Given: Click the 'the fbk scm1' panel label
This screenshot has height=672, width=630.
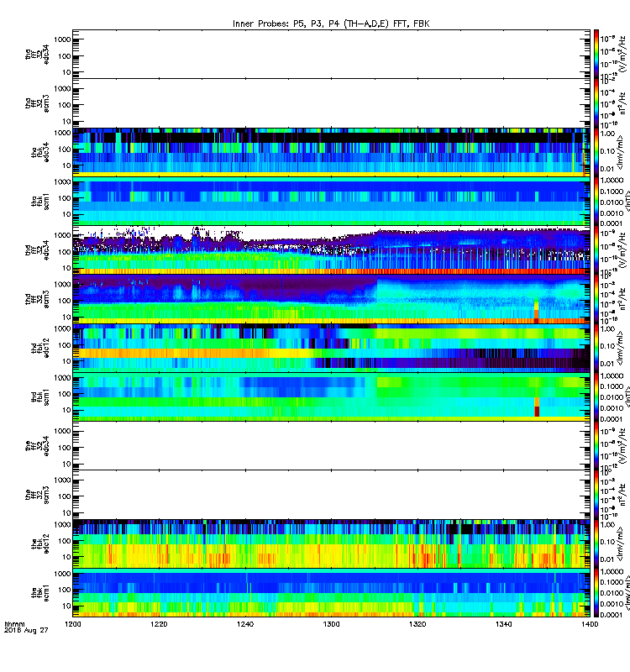Looking at the screenshot, I should [40, 592].
